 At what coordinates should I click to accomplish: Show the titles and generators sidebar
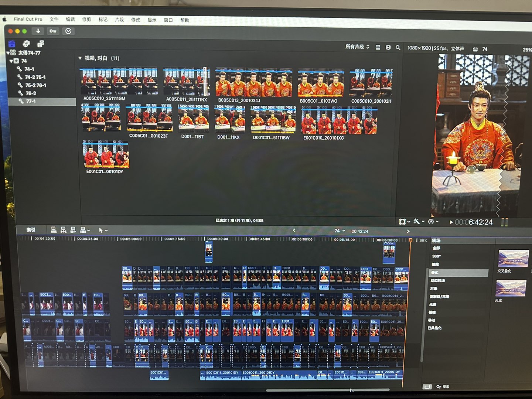click(x=41, y=44)
